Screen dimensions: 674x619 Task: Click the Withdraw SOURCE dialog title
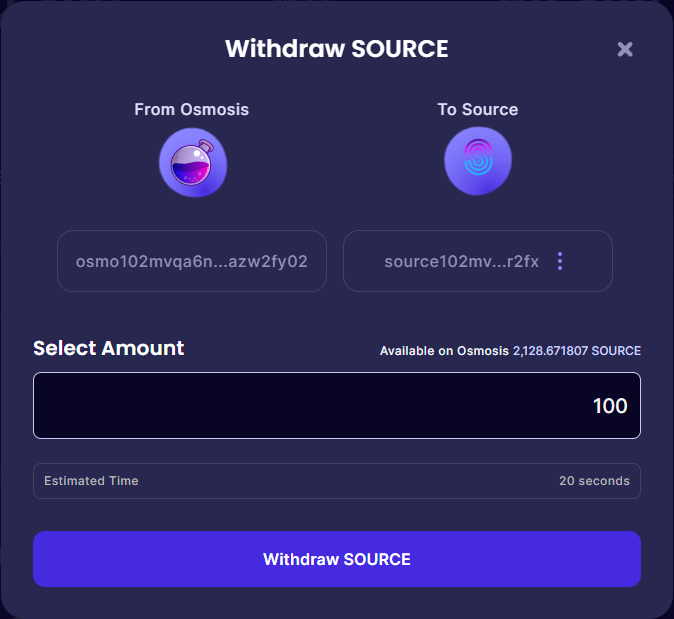336,48
